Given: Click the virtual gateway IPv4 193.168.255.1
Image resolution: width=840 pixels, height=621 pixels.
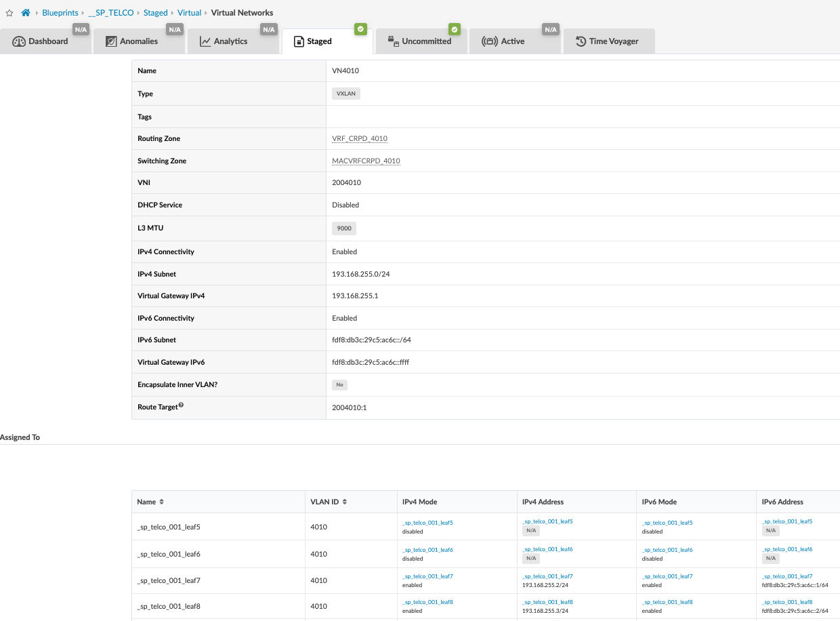Looking at the screenshot, I should click(x=355, y=296).
